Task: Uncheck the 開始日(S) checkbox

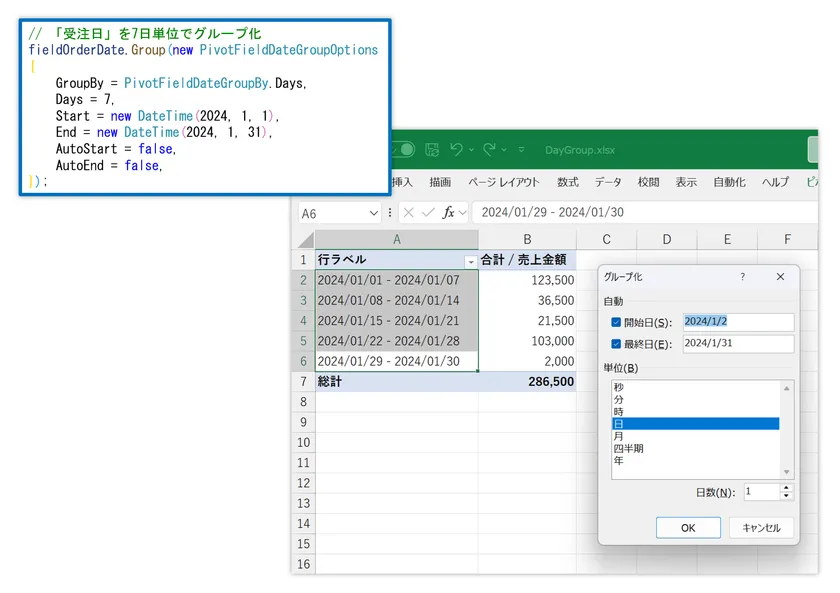Action: coord(616,322)
